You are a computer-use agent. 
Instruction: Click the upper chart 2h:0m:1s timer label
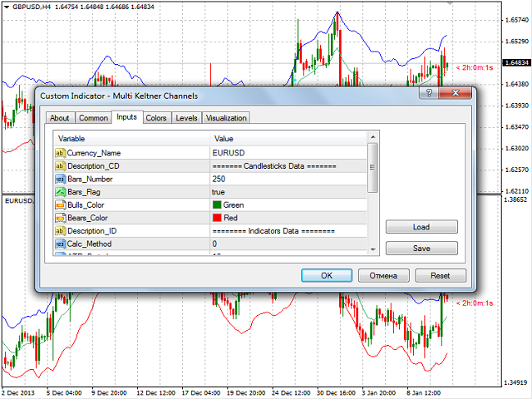tap(475, 67)
